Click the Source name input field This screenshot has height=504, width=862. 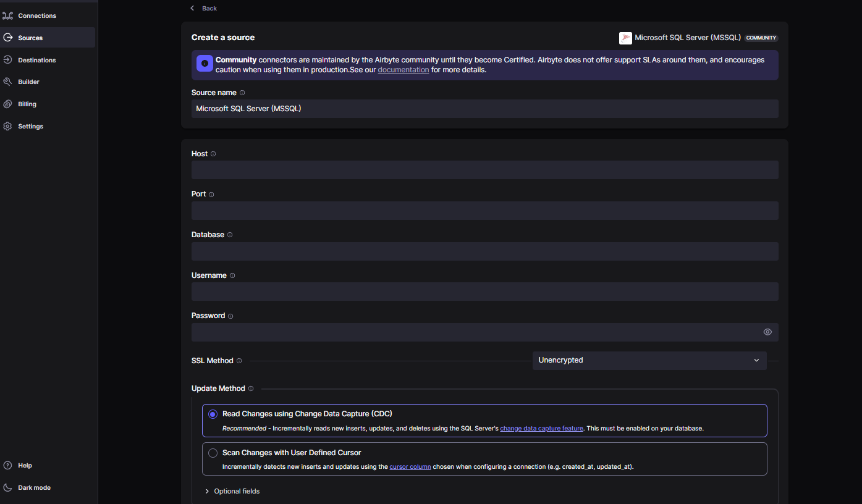[x=485, y=109]
